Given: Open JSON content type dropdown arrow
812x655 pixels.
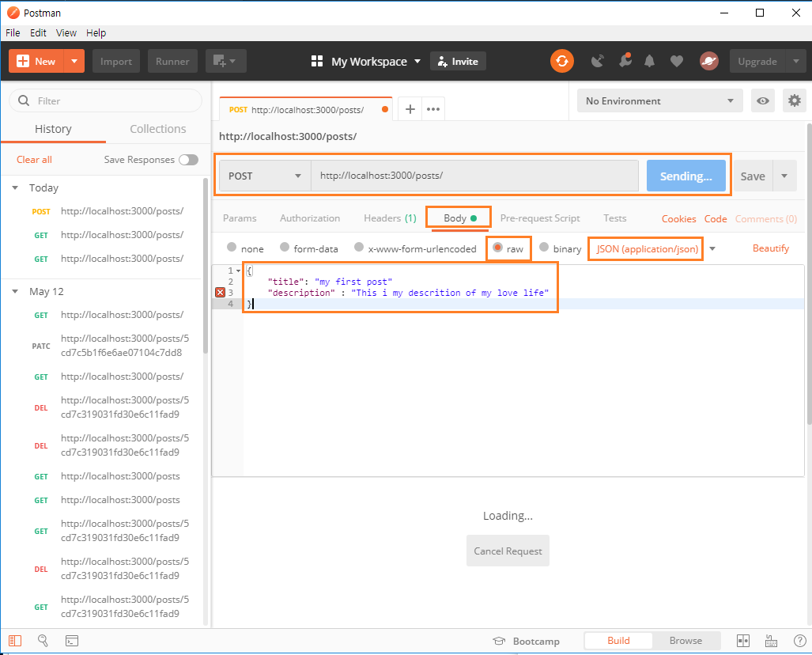Looking at the screenshot, I should [712, 248].
